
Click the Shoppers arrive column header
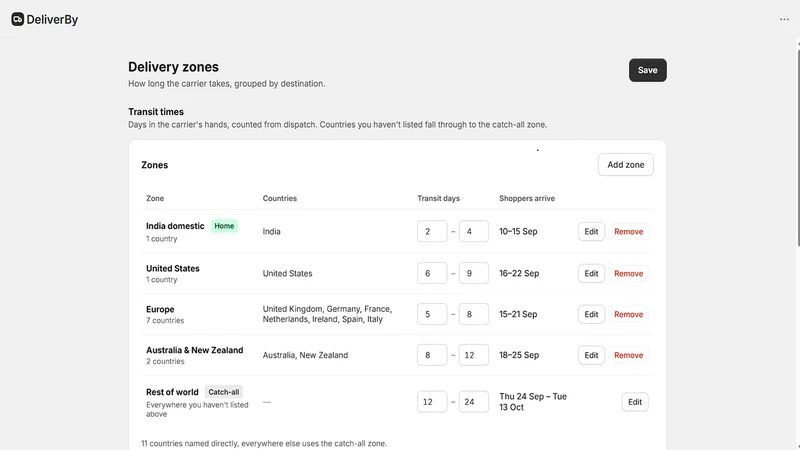click(527, 198)
